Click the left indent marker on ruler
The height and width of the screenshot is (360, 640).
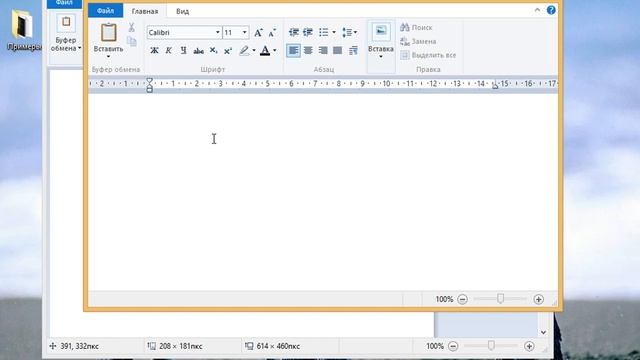click(149, 85)
